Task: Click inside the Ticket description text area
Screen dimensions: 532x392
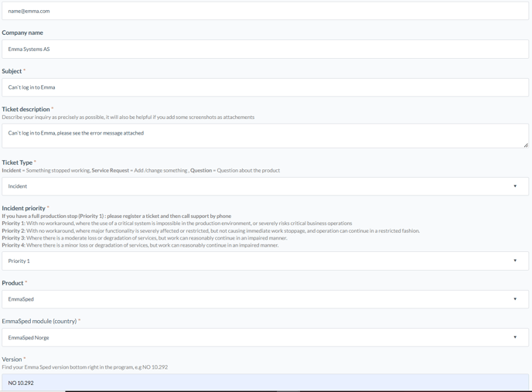Action: 265,136
